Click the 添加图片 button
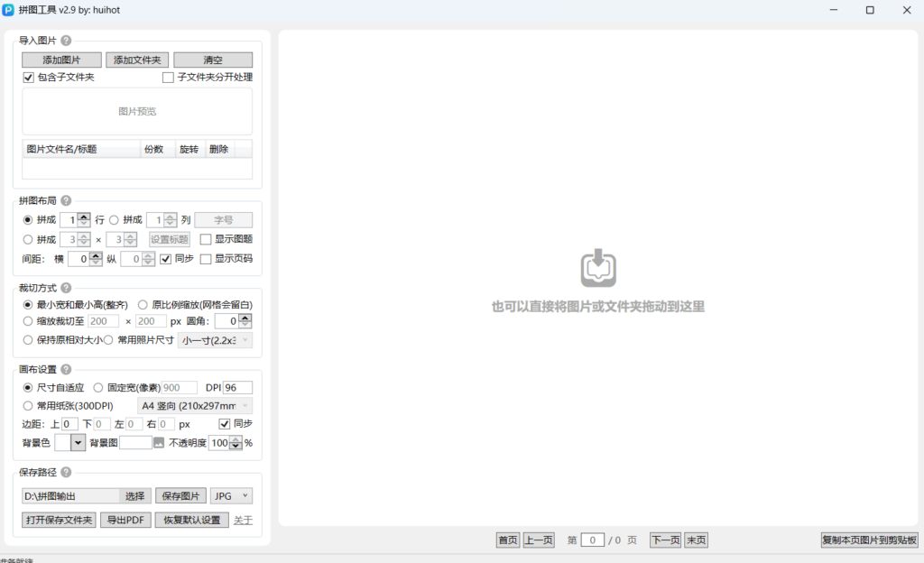 [x=61, y=60]
